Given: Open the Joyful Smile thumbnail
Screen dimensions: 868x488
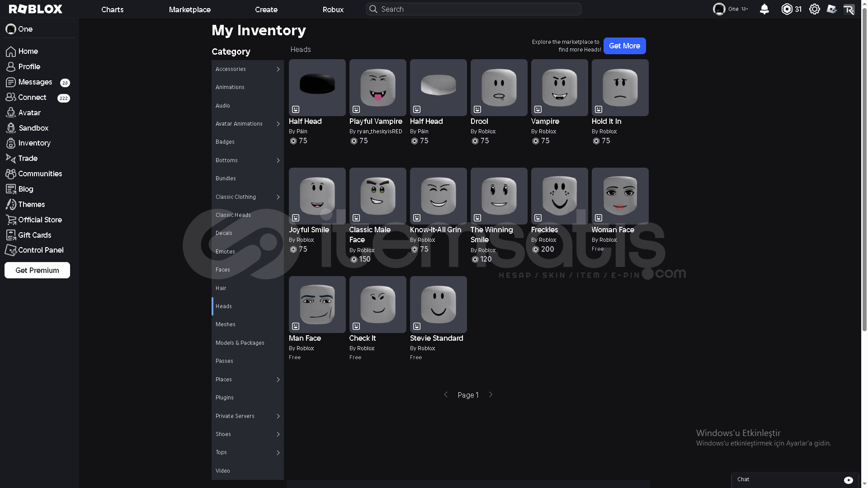Looking at the screenshot, I should tap(317, 196).
